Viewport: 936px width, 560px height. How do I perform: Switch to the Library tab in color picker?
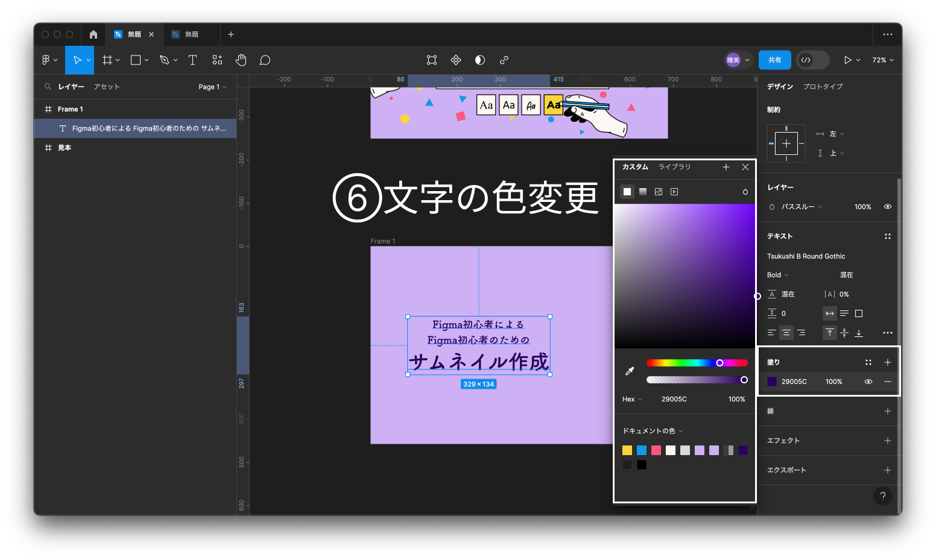tap(674, 167)
